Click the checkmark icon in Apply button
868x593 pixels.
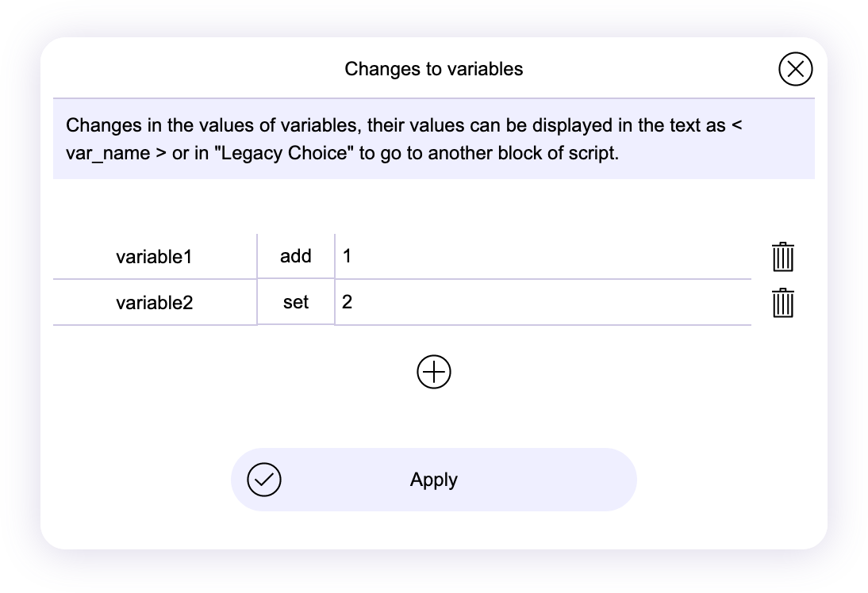pos(264,480)
